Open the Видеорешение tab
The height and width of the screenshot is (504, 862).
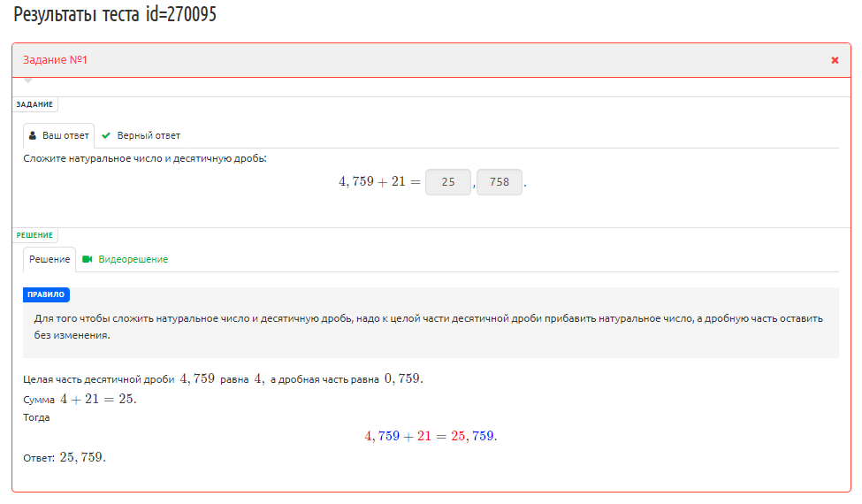pyautogui.click(x=126, y=259)
